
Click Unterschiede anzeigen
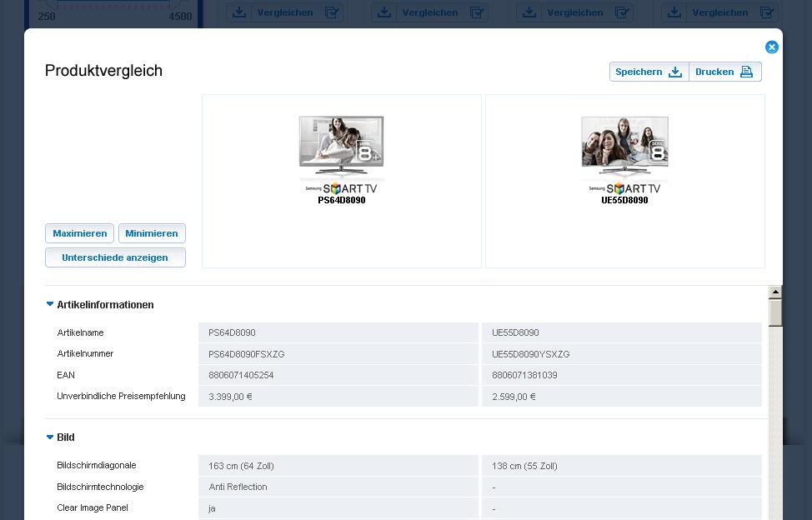(x=115, y=257)
